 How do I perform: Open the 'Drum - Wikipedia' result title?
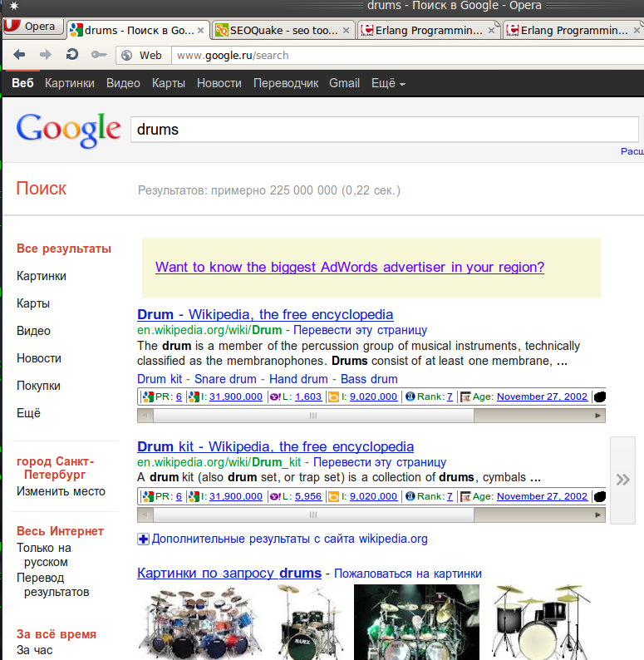tap(265, 314)
